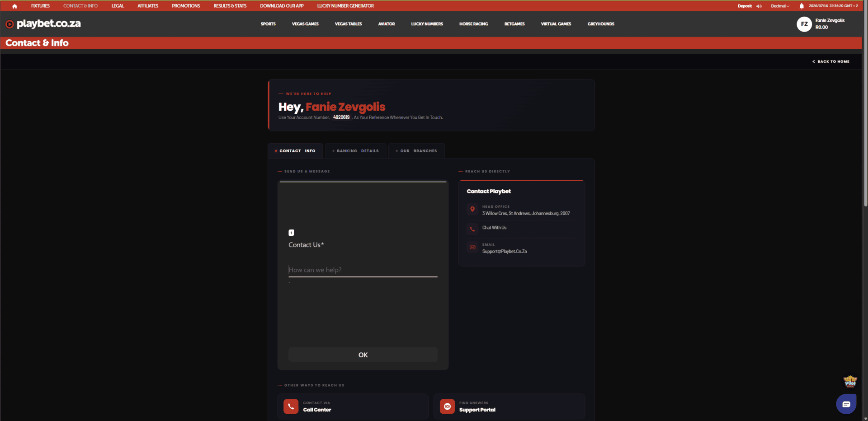Viewport: 868px width, 421px height.
Task: Open the Legal menu item
Action: [118, 6]
